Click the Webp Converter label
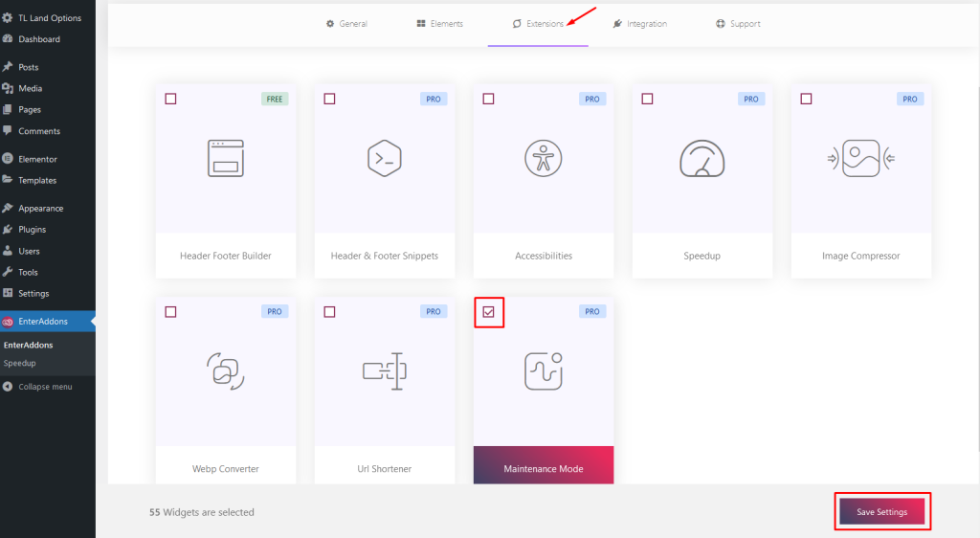 coord(226,469)
